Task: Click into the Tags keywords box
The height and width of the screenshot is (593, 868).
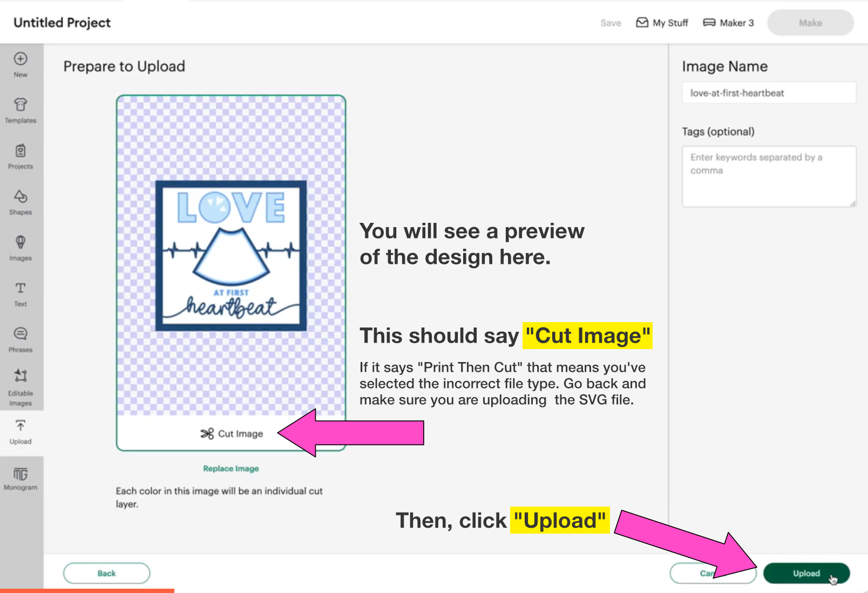Action: click(769, 176)
